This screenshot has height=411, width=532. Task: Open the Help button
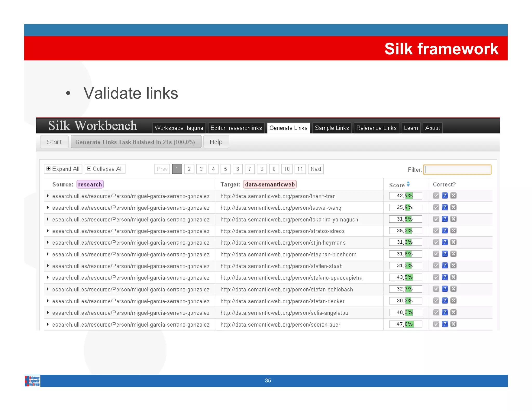216,142
